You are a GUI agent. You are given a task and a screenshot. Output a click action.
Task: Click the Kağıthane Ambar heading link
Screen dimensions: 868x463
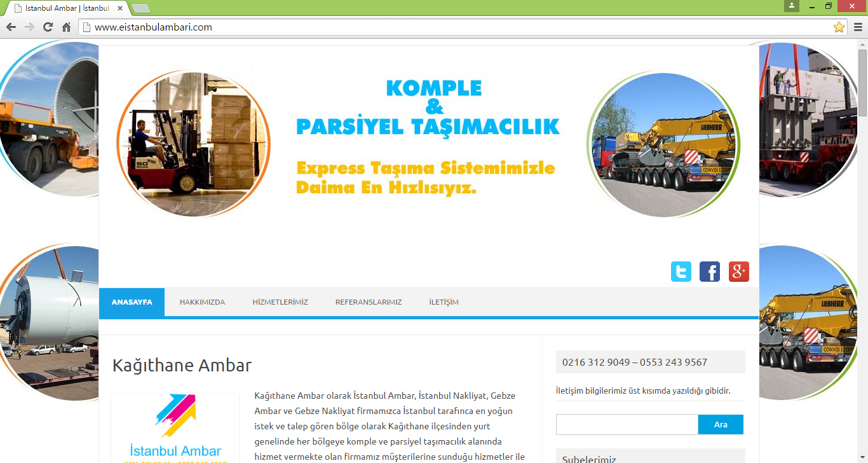point(182,365)
